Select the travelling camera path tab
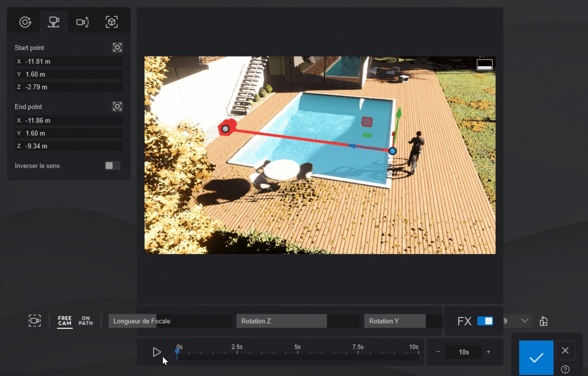Image resolution: width=588 pixels, height=376 pixels. pyautogui.click(x=54, y=22)
